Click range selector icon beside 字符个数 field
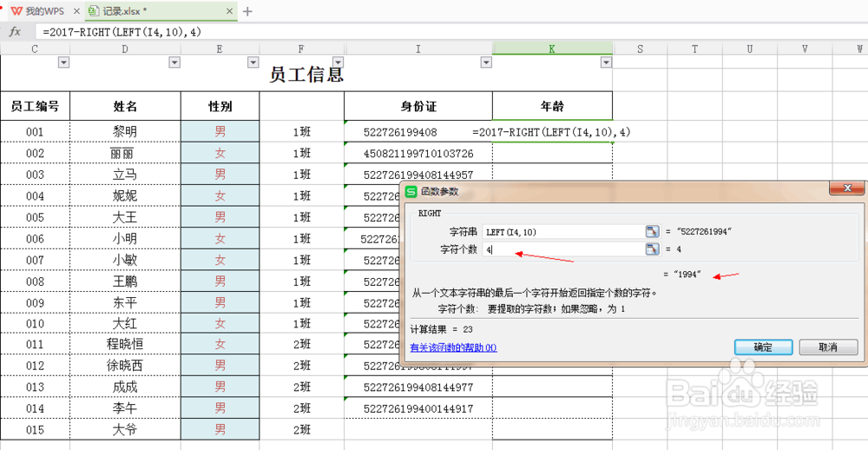This screenshot has width=868, height=450. 653,249
